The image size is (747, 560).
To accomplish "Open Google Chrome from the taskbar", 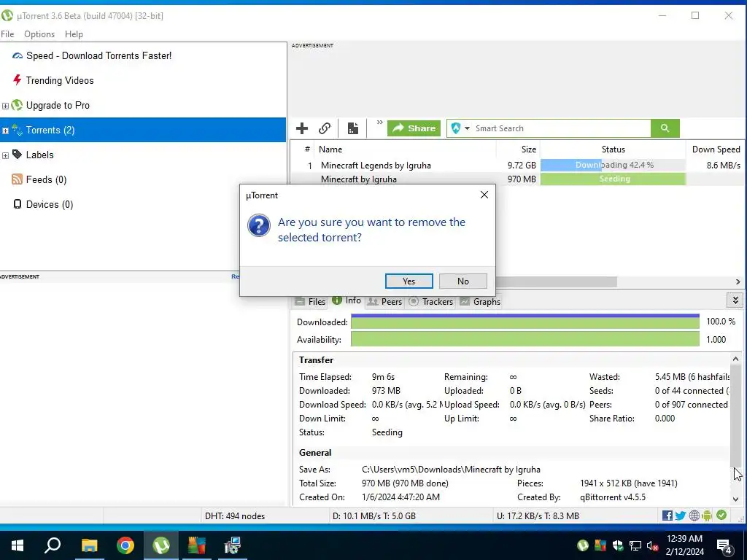I will click(x=125, y=545).
